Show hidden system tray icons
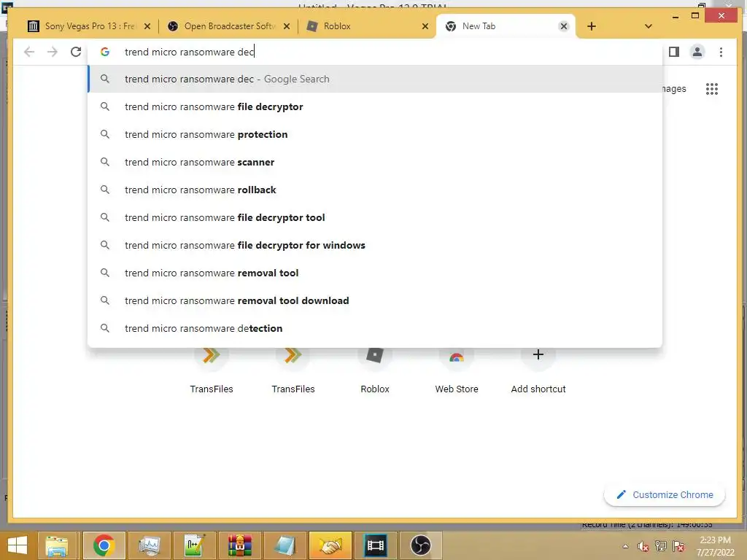Screen dimensions: 747x560 (x=625, y=546)
